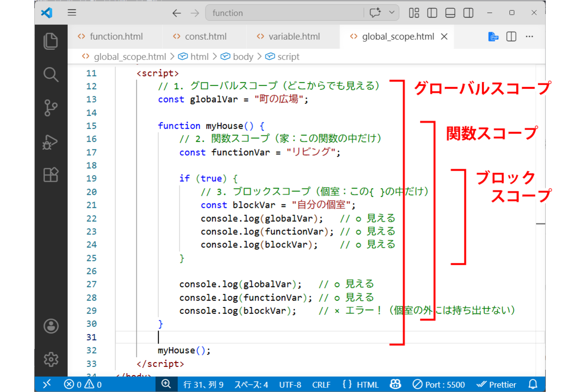Click the myHouse() call on line 32
Screen dimensions: 580x392
(185, 350)
